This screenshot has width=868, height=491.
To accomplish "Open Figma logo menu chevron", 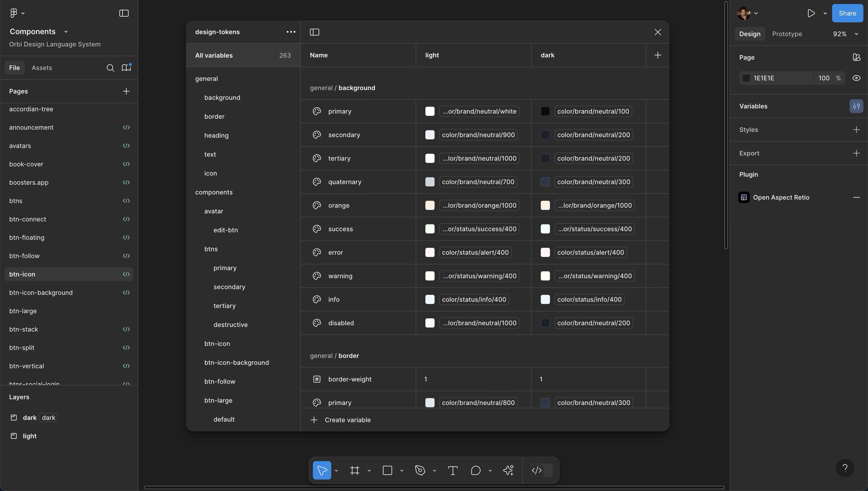I will click(23, 13).
